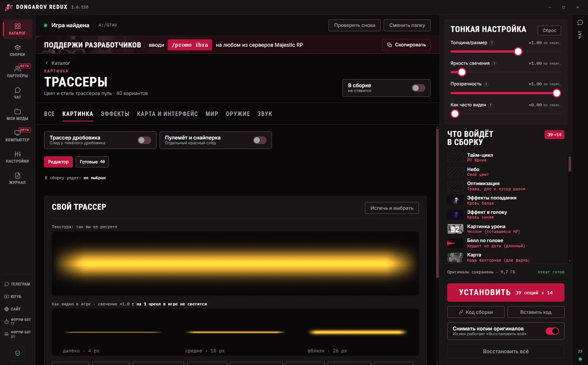Click the Яркость свечения slider handle

coord(462,72)
